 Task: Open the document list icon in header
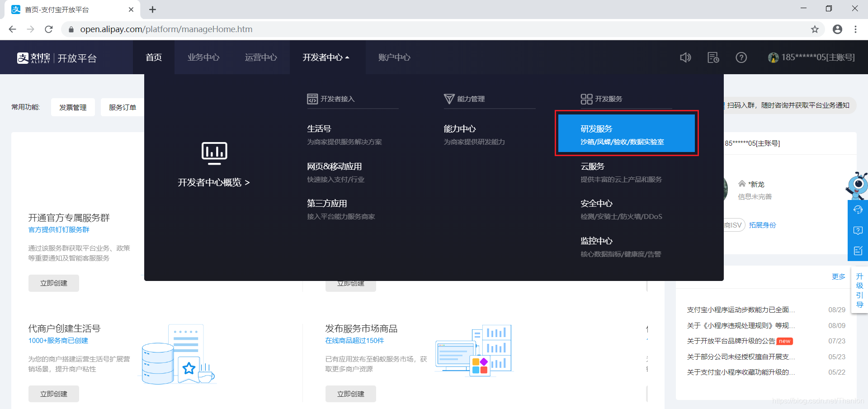tap(713, 57)
